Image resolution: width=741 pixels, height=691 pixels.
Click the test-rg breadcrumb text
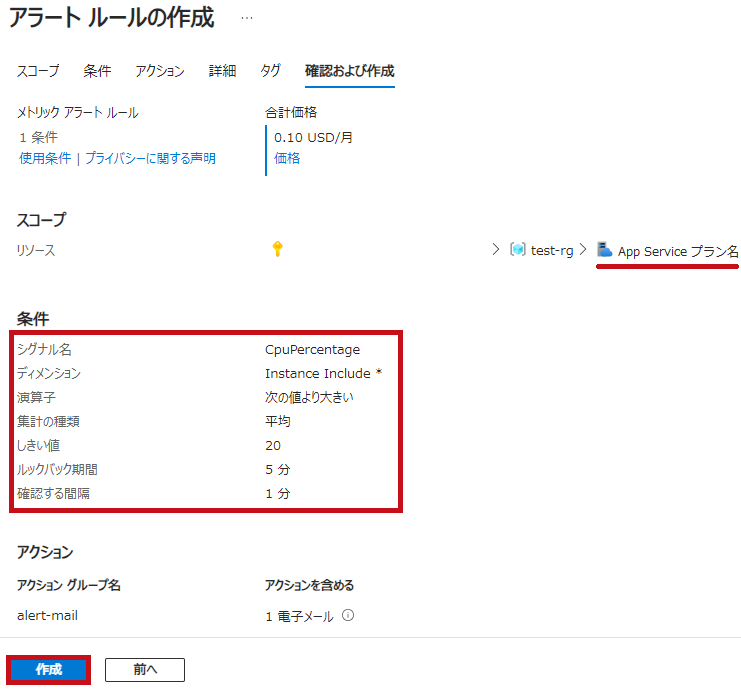point(552,250)
